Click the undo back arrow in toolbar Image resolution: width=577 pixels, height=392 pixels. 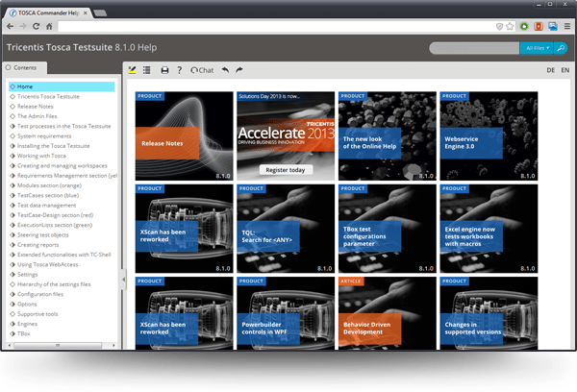pos(225,70)
